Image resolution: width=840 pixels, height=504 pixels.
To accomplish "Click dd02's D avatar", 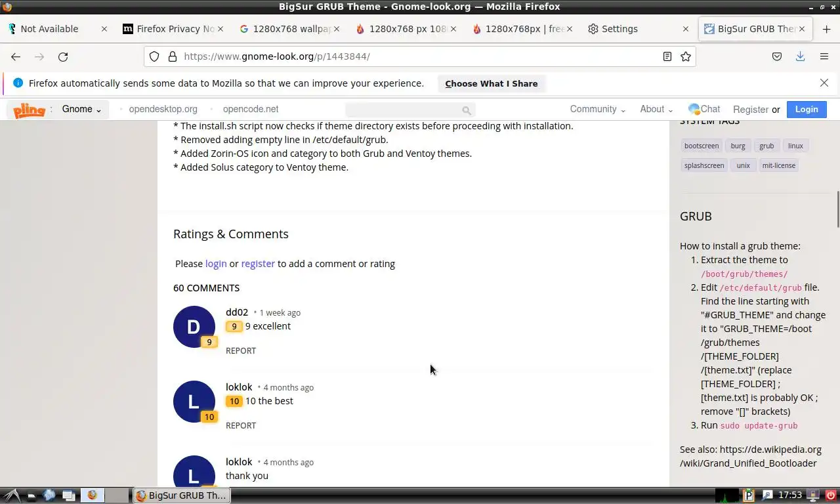I will click(194, 327).
